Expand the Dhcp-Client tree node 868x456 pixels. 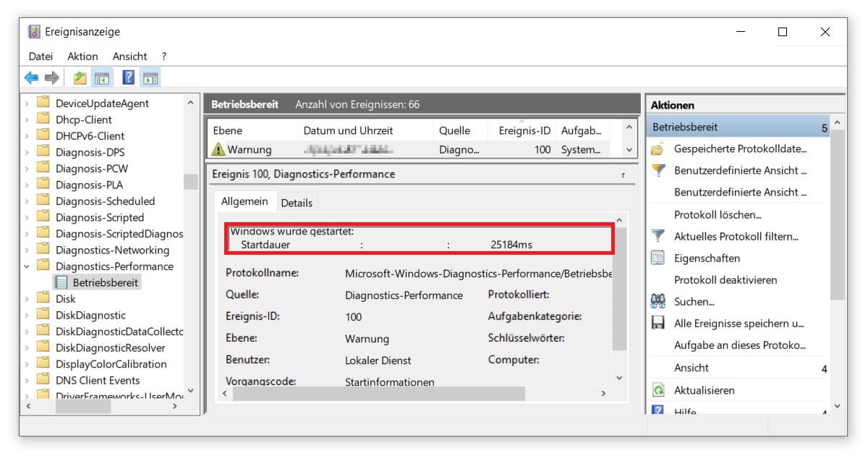27,119
